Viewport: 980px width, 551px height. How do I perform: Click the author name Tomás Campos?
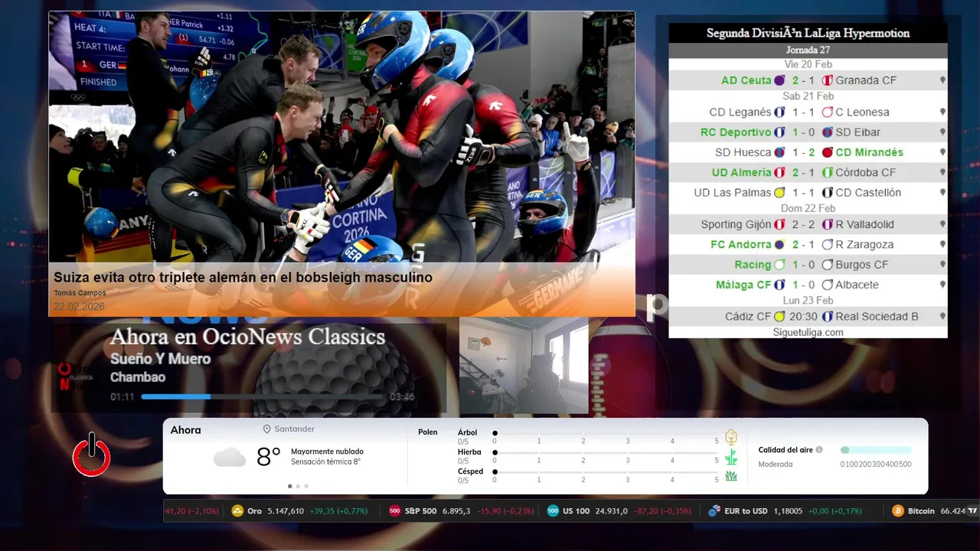(x=80, y=293)
